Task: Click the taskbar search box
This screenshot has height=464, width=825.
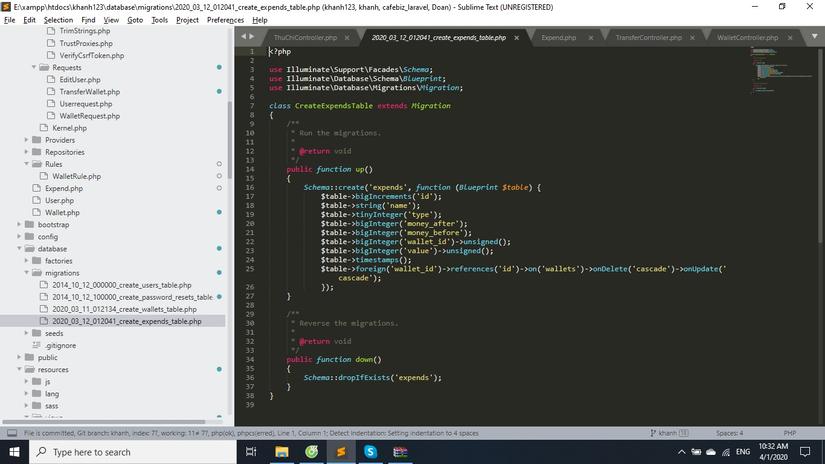Action: [x=133, y=452]
